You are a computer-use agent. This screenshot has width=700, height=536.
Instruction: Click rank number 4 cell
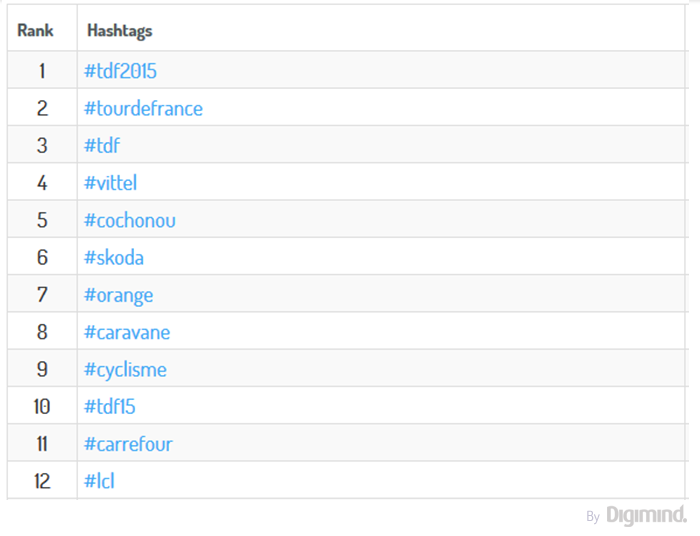[x=42, y=182]
